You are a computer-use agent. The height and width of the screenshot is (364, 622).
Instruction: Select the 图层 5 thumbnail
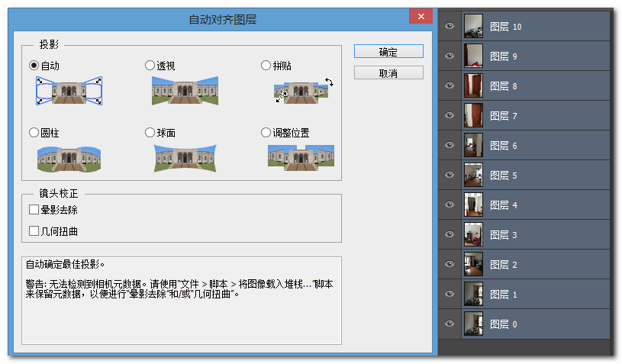click(x=474, y=175)
